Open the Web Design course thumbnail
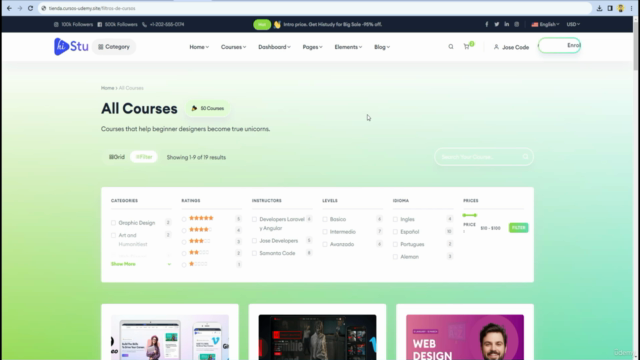Image resolution: width=640 pixels, height=360 pixels. point(465,337)
